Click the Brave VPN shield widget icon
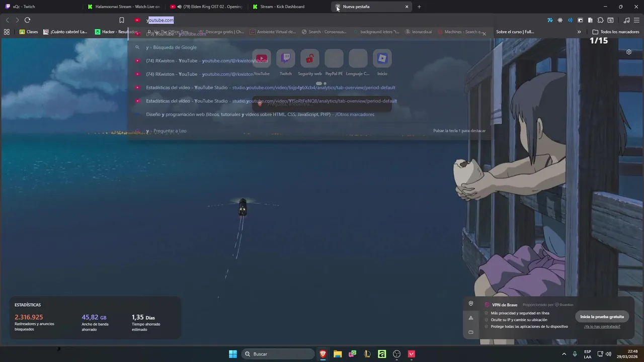The image size is (644, 362). [471, 304]
